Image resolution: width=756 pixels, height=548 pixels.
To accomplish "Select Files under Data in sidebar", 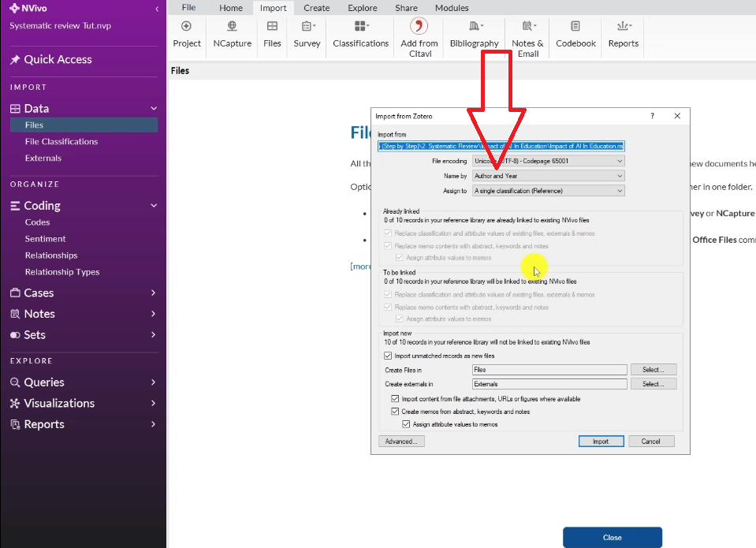I will [84, 125].
